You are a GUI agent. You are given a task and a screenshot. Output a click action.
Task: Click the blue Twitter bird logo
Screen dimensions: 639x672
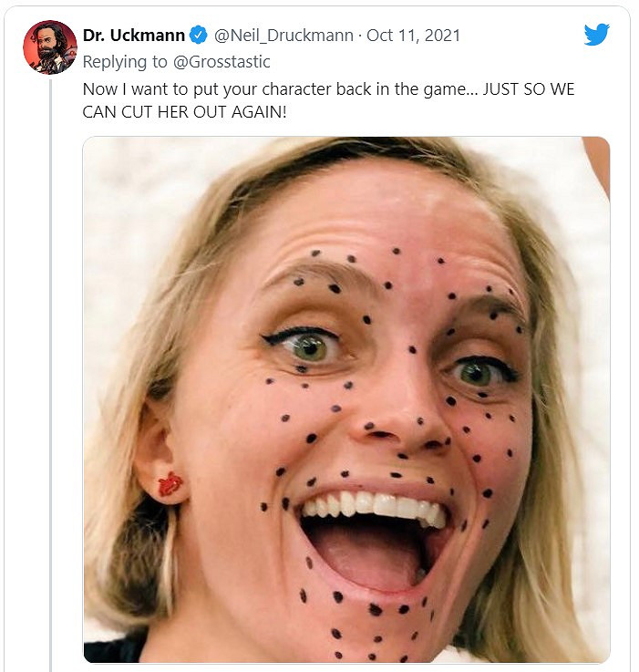[596, 35]
